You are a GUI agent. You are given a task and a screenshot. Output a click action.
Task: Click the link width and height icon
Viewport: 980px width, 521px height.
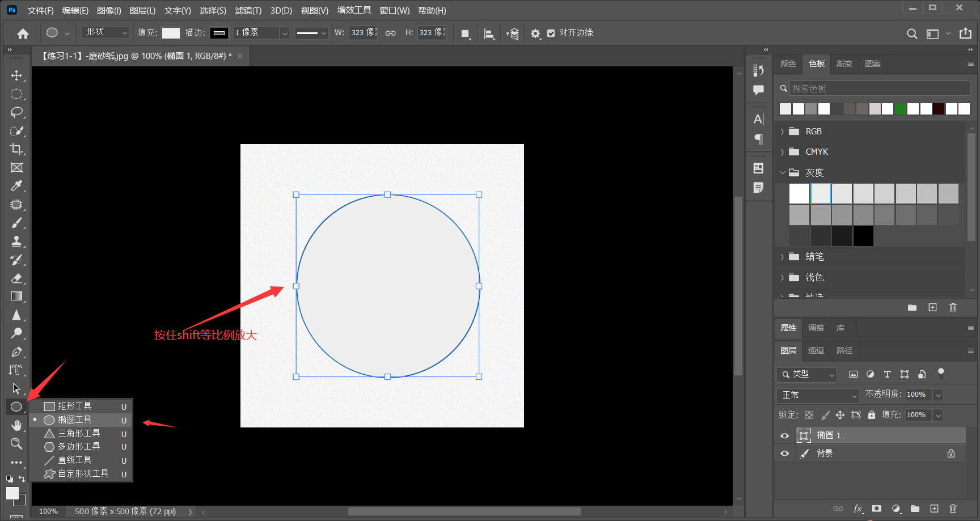point(390,33)
